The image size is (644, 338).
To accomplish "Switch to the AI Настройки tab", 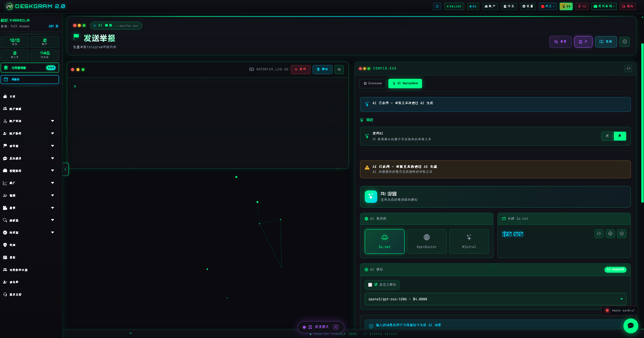I will 405,83.
